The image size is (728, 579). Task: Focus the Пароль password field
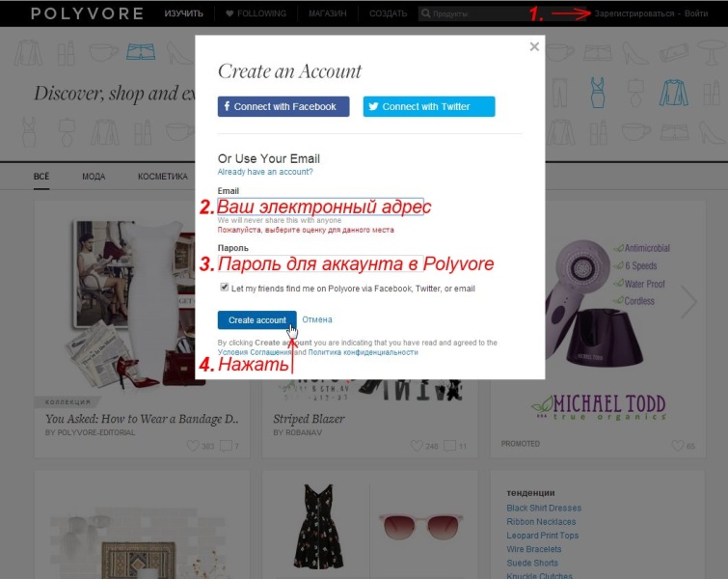(x=321, y=264)
